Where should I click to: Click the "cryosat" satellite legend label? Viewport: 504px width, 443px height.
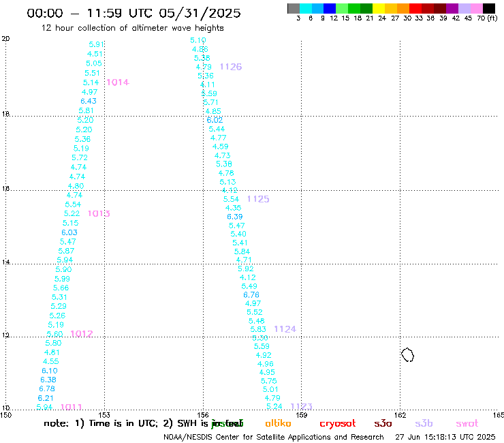338,423
